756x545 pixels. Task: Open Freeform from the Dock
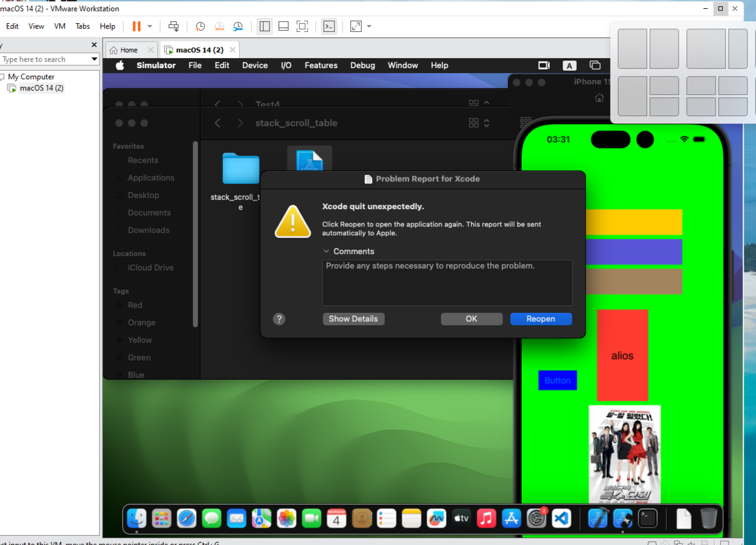[x=437, y=518]
